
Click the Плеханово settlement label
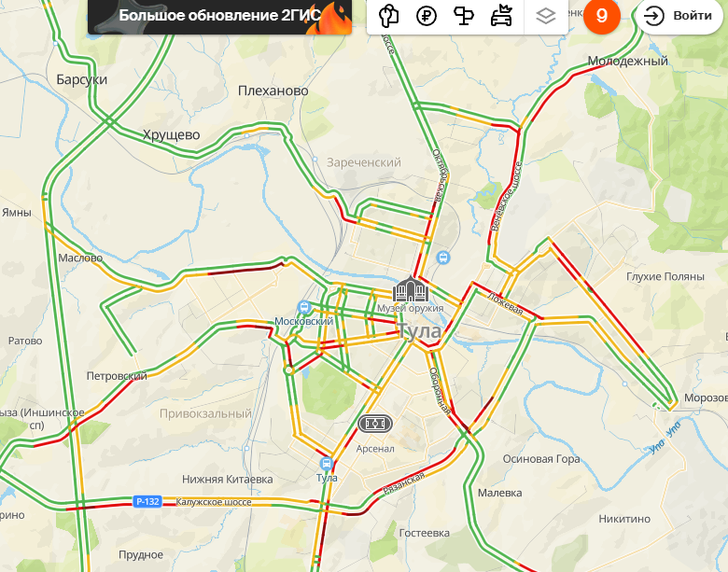tap(273, 91)
